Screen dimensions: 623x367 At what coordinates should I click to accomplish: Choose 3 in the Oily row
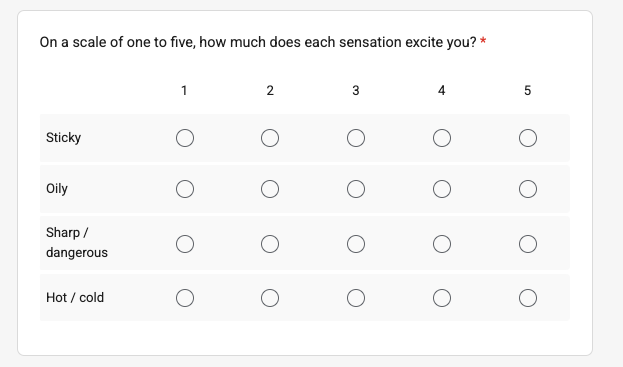click(x=356, y=189)
